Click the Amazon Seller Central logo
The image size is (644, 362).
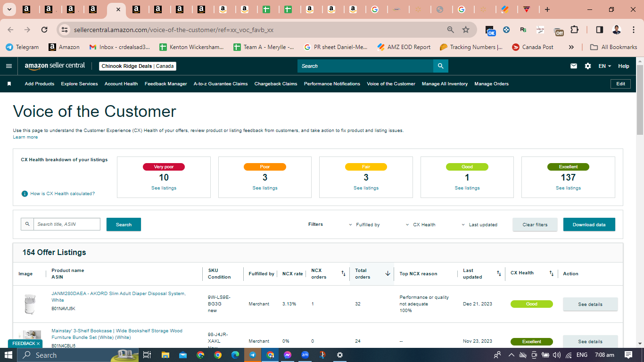[x=55, y=66]
